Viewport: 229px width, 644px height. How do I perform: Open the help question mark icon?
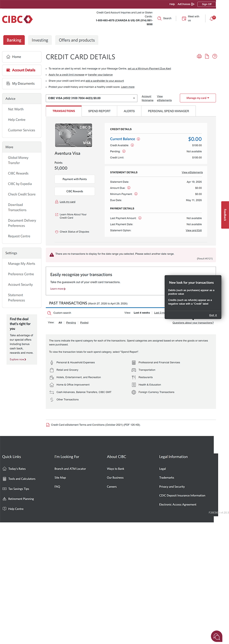(215, 56)
